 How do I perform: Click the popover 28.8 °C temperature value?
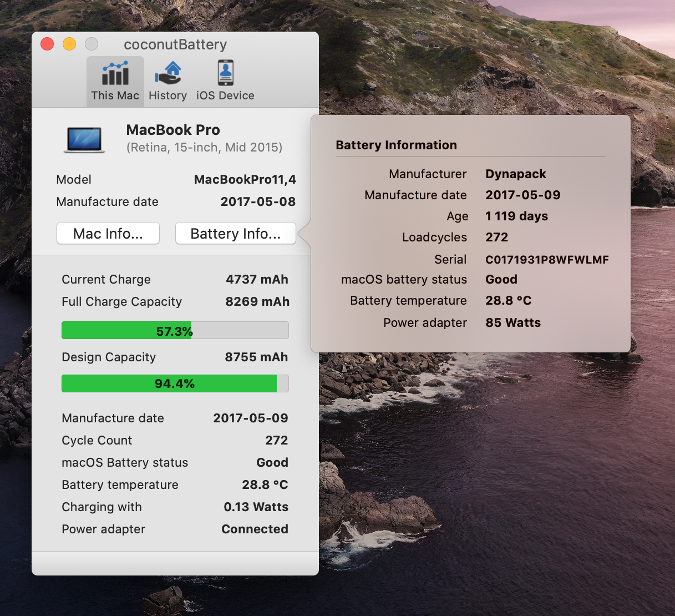tap(508, 300)
